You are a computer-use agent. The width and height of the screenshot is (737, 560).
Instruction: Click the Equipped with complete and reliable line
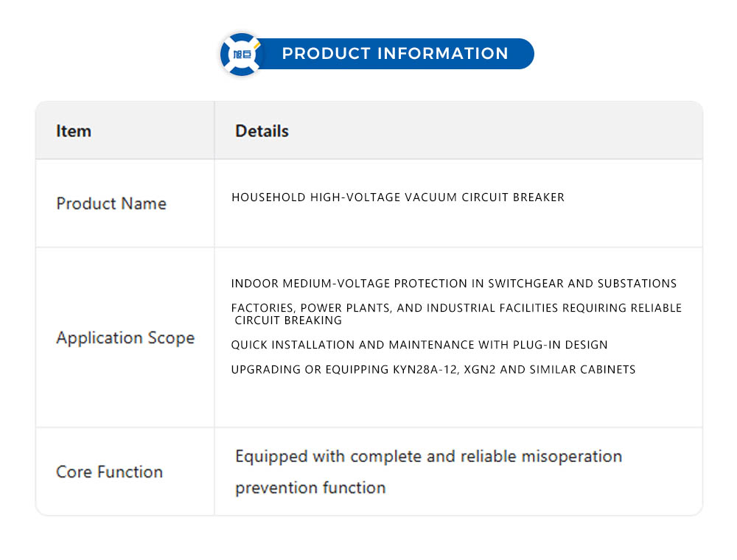pos(428,457)
